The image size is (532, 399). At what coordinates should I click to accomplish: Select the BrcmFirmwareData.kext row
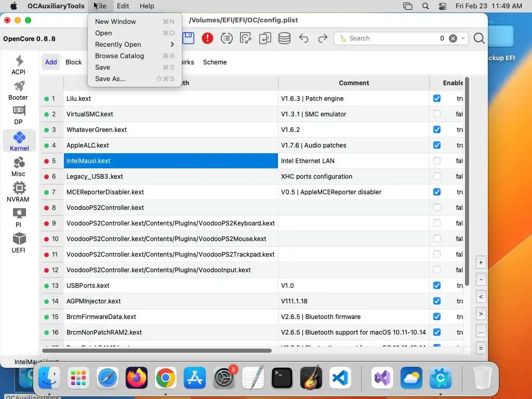[170, 316]
